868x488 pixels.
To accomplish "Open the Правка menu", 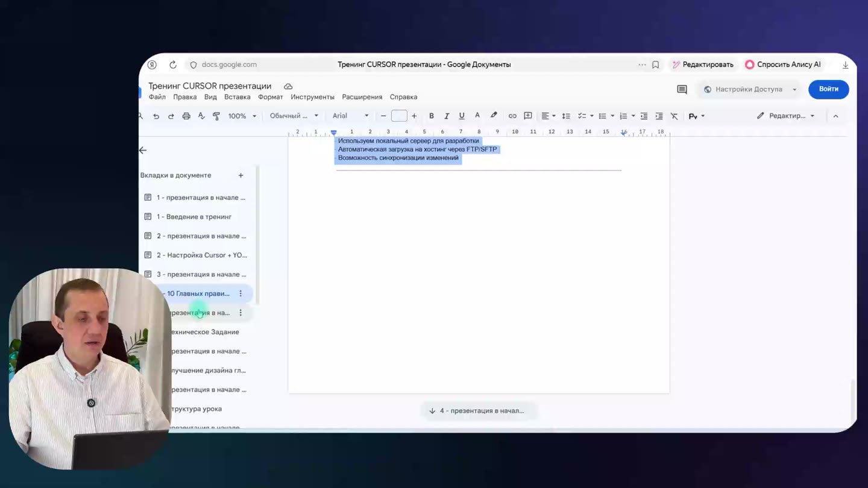I will tap(185, 97).
